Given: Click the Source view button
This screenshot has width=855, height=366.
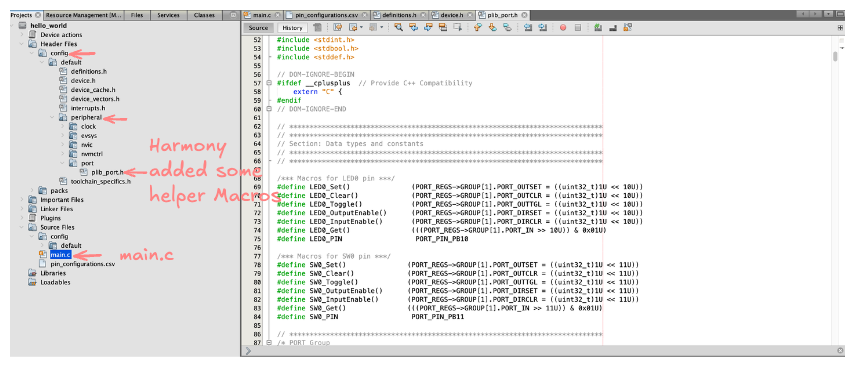Looking at the screenshot, I should [258, 28].
